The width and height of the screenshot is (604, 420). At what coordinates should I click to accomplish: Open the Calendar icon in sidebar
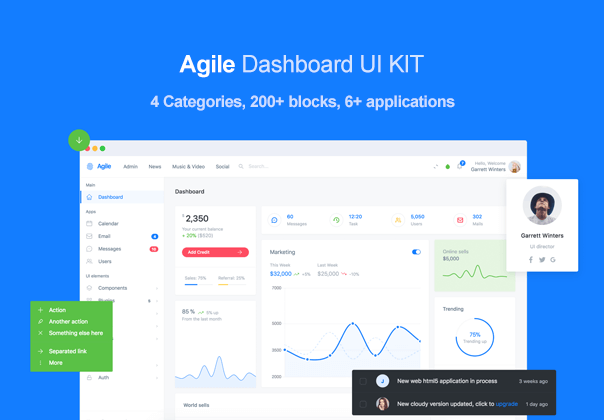click(89, 223)
